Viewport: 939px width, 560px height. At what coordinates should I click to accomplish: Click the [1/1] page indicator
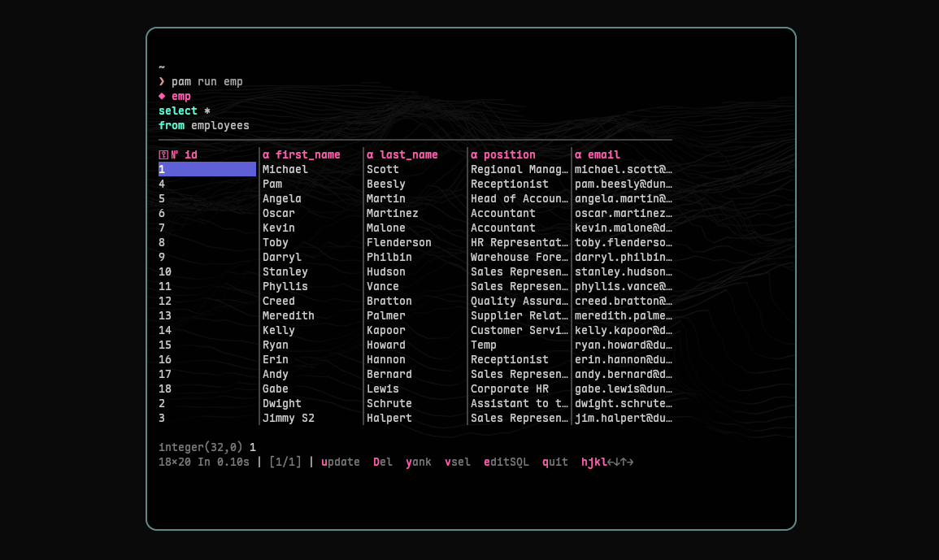coord(285,462)
